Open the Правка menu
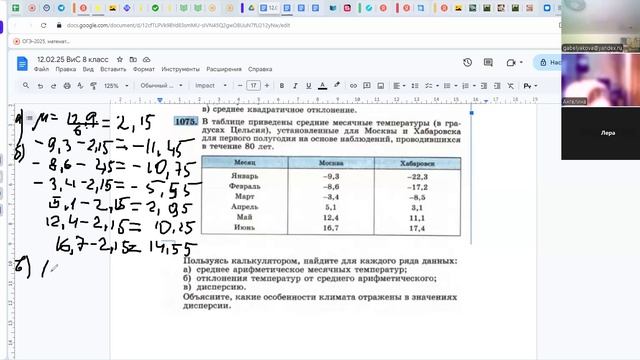 pos(66,69)
